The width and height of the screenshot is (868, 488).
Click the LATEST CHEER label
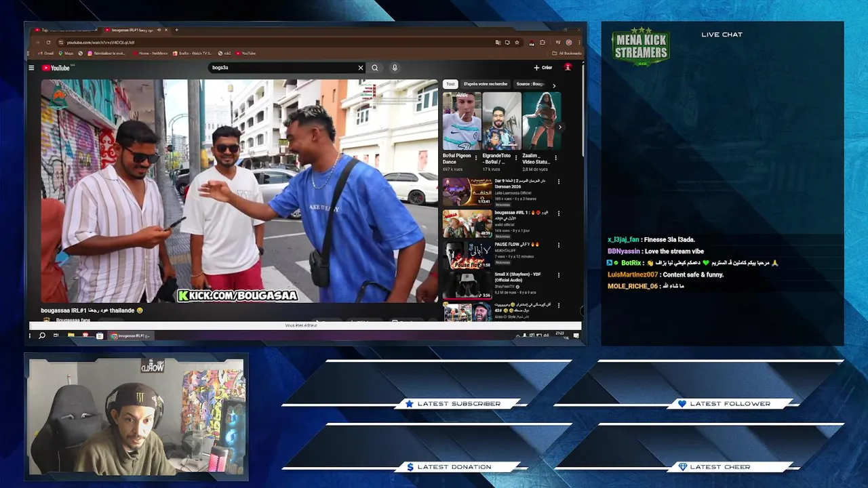point(720,467)
